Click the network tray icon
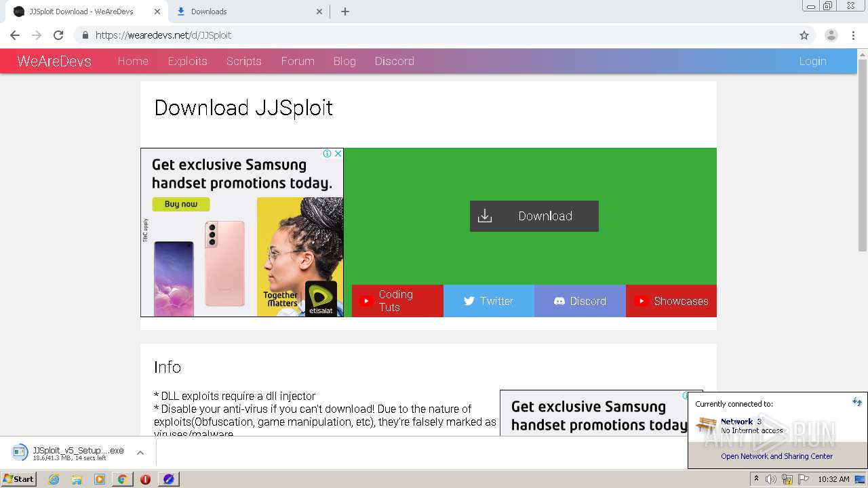 787,479
